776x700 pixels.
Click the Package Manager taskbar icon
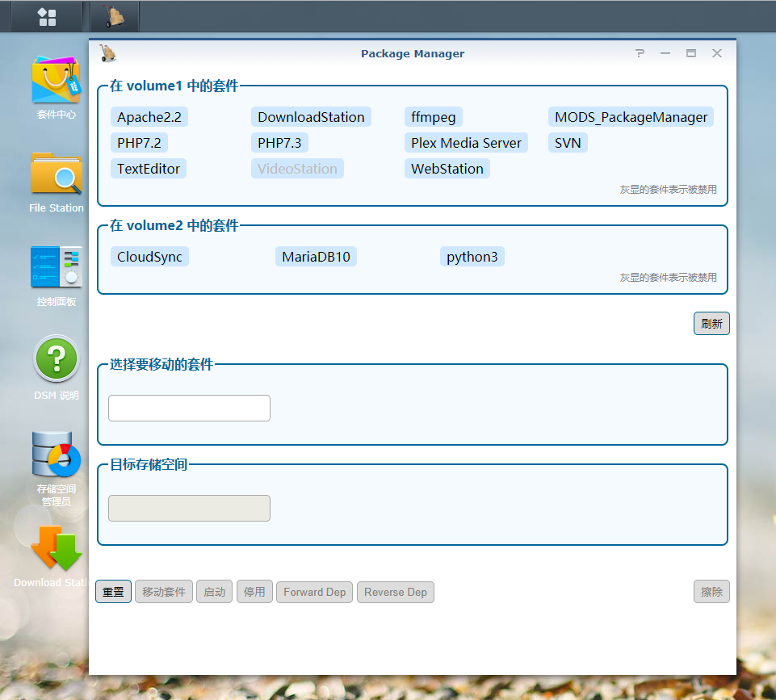coord(115,17)
